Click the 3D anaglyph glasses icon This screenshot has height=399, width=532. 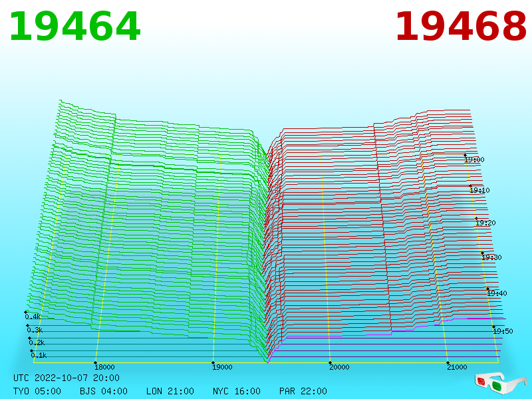(x=501, y=383)
